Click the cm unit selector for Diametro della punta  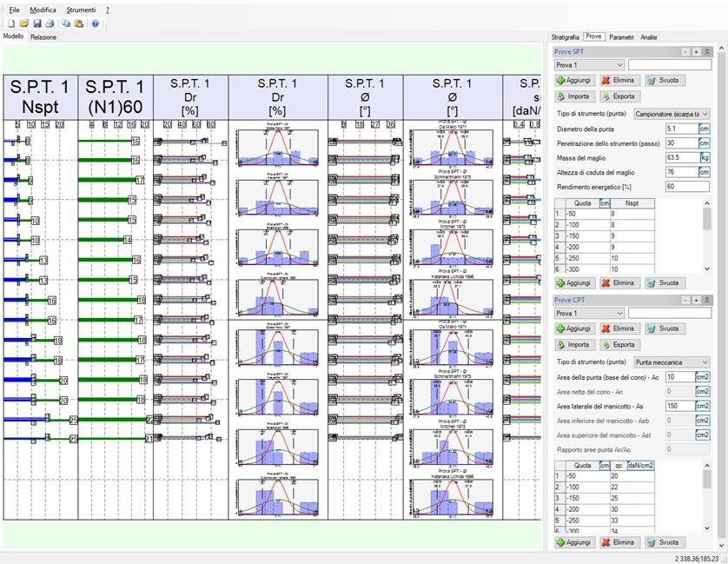coord(705,129)
